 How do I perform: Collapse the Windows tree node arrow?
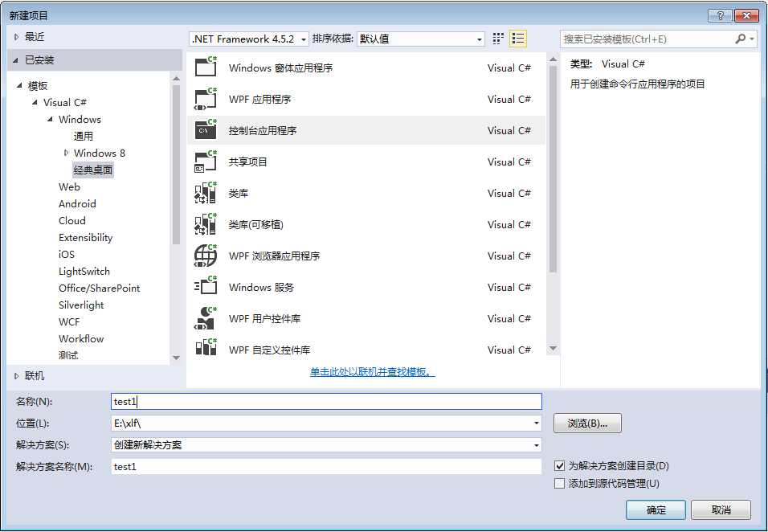50,119
